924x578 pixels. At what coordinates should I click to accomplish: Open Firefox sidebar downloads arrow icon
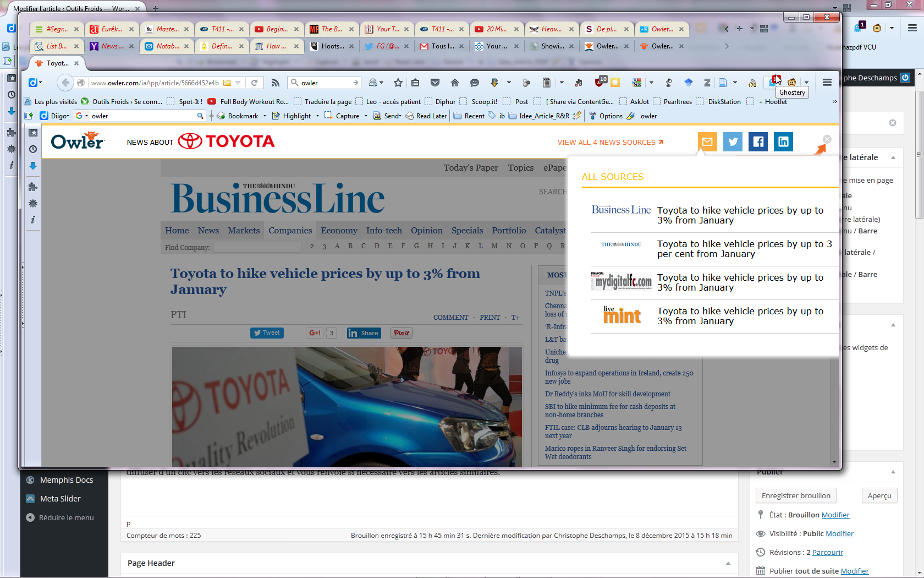[33, 166]
